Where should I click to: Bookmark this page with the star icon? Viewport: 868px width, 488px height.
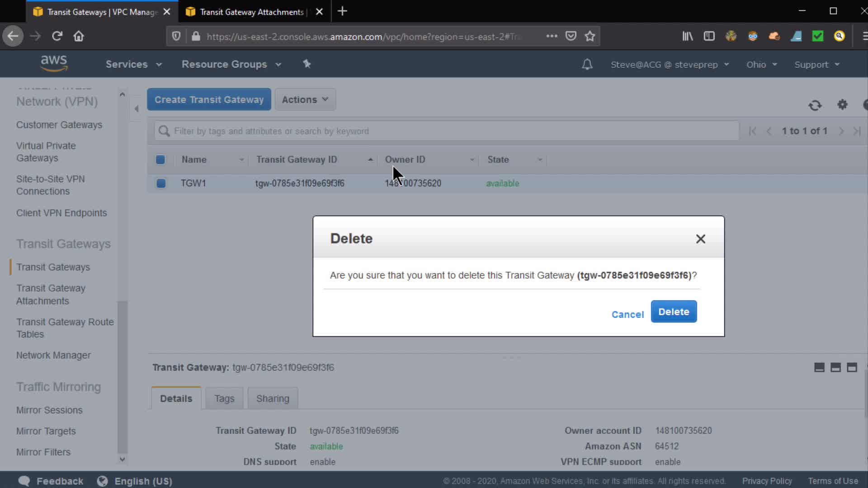tap(590, 36)
